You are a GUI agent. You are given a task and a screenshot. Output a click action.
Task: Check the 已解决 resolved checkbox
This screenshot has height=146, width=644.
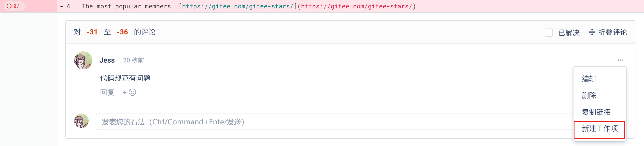[x=548, y=32]
